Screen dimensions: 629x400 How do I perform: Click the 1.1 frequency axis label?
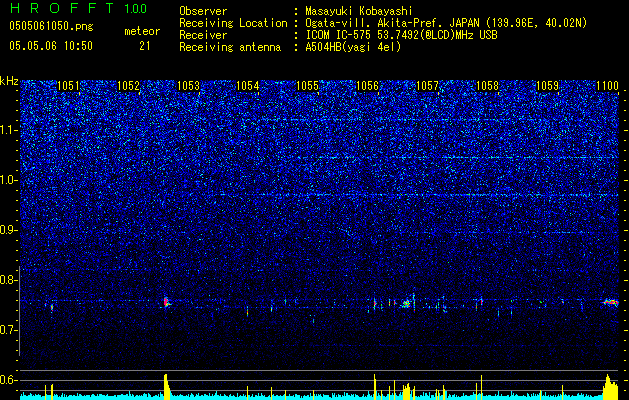click(9, 130)
